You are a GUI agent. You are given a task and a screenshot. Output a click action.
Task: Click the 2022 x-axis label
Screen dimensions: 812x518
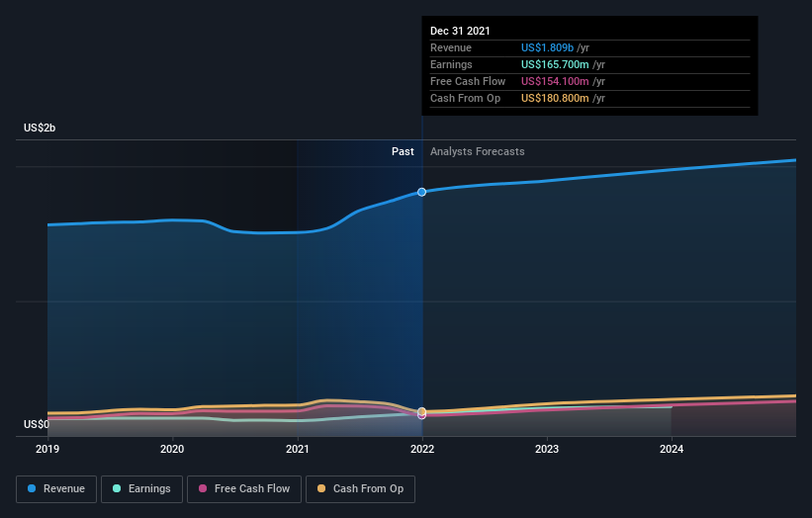click(x=422, y=449)
